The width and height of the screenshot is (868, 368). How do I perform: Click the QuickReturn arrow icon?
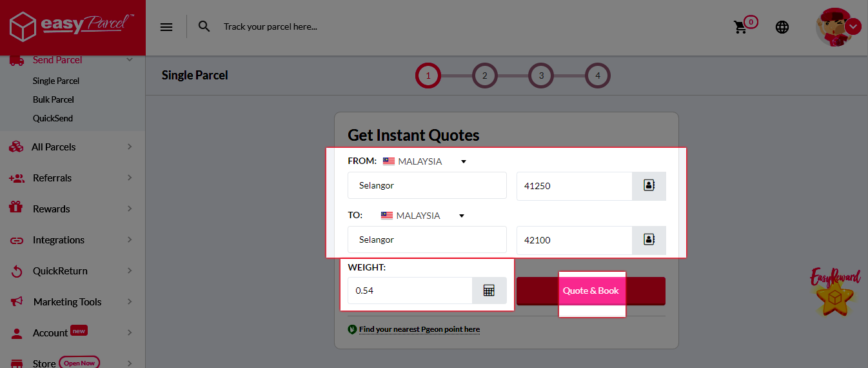click(x=17, y=271)
